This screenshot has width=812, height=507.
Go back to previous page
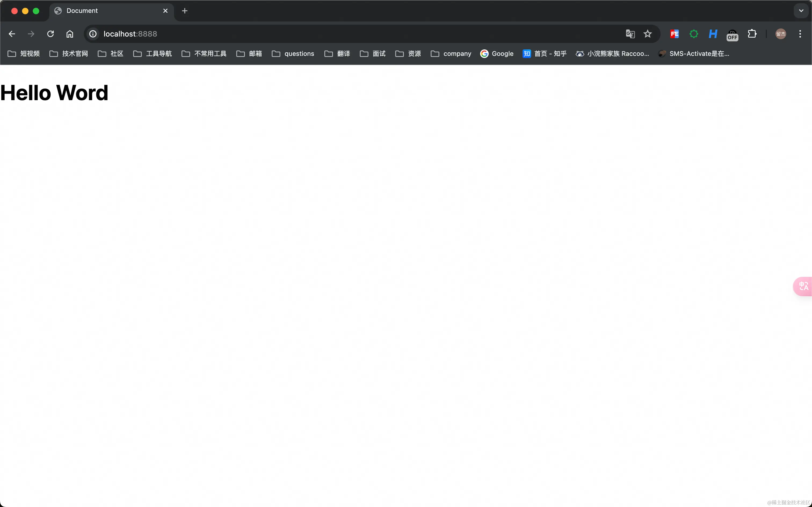[x=12, y=34]
